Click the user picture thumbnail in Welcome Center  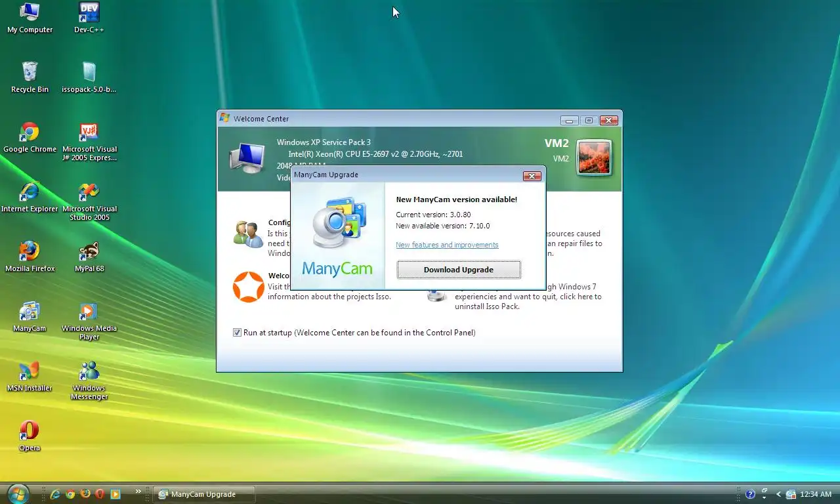pyautogui.click(x=594, y=157)
